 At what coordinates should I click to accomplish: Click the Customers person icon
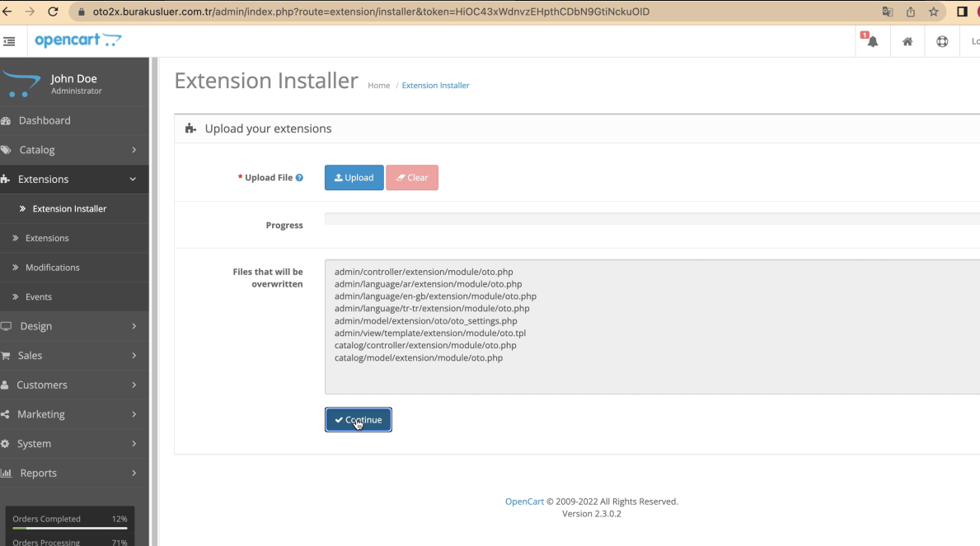(5, 385)
